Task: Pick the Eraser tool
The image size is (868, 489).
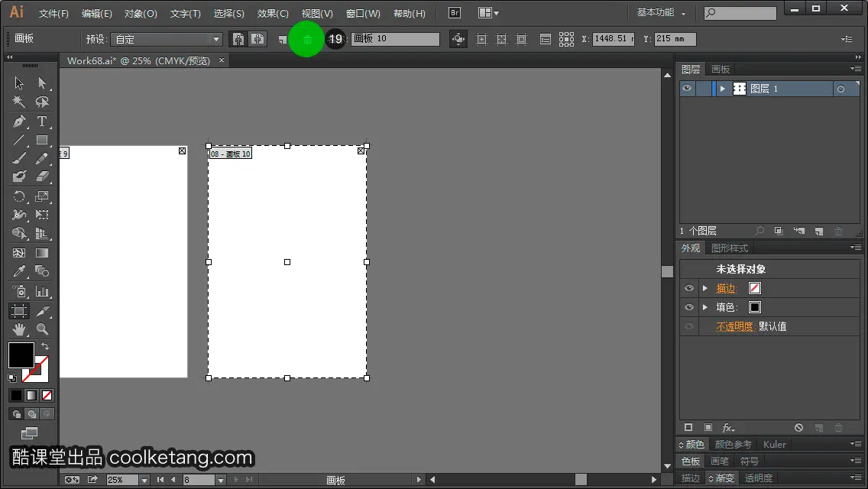Action: pyautogui.click(x=42, y=176)
